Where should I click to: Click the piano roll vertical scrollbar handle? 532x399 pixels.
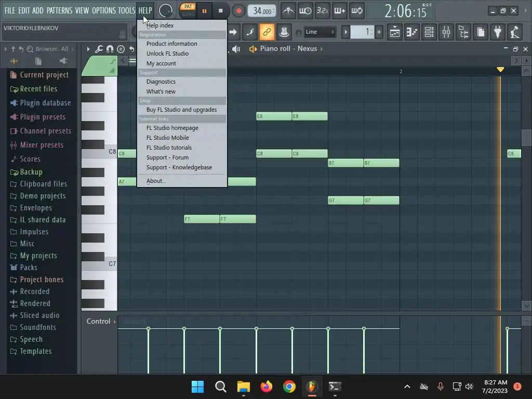pos(526,137)
